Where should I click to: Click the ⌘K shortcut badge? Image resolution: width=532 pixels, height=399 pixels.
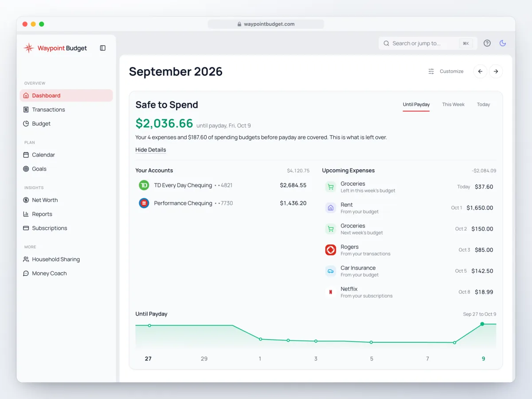466,43
